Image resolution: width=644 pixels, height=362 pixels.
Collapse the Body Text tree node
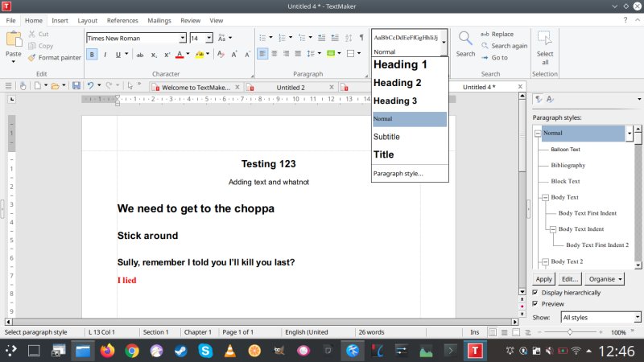pos(544,197)
